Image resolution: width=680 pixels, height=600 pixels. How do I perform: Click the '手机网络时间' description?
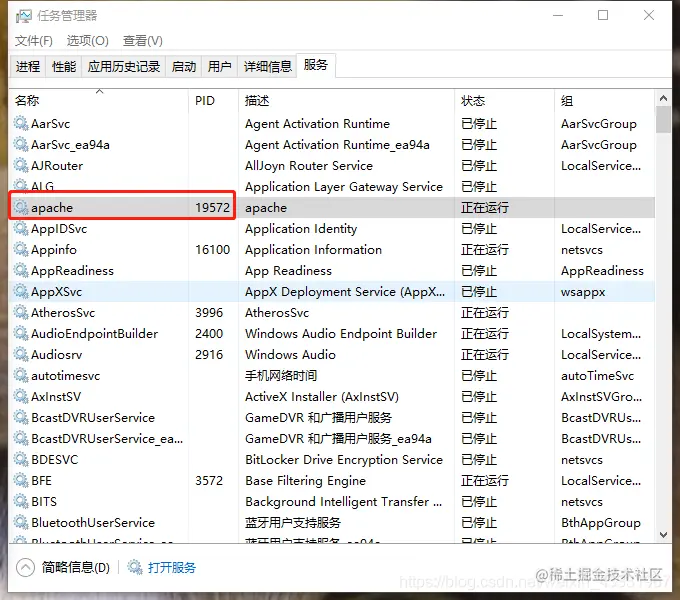click(281, 375)
